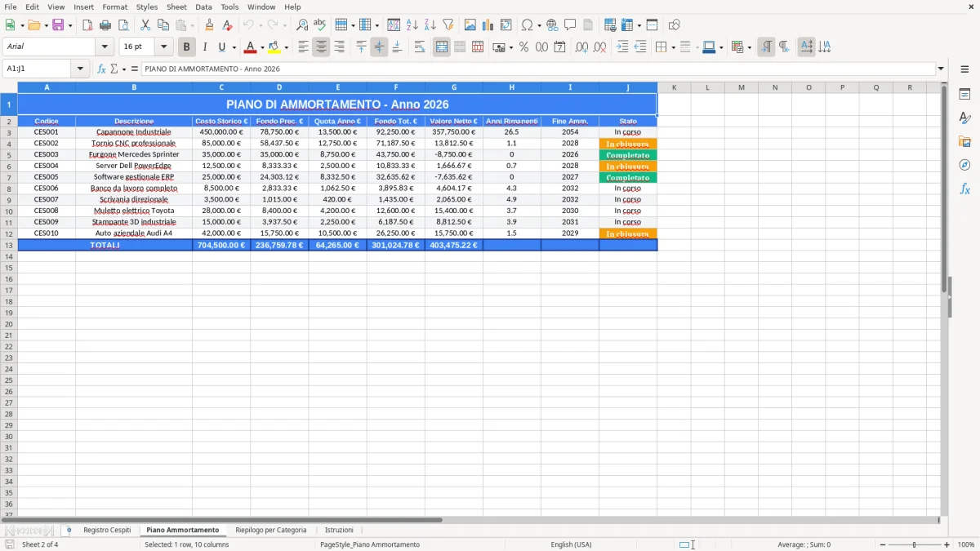Enable AutoFilter on the data
The width and height of the screenshot is (980, 551).
tap(448, 24)
